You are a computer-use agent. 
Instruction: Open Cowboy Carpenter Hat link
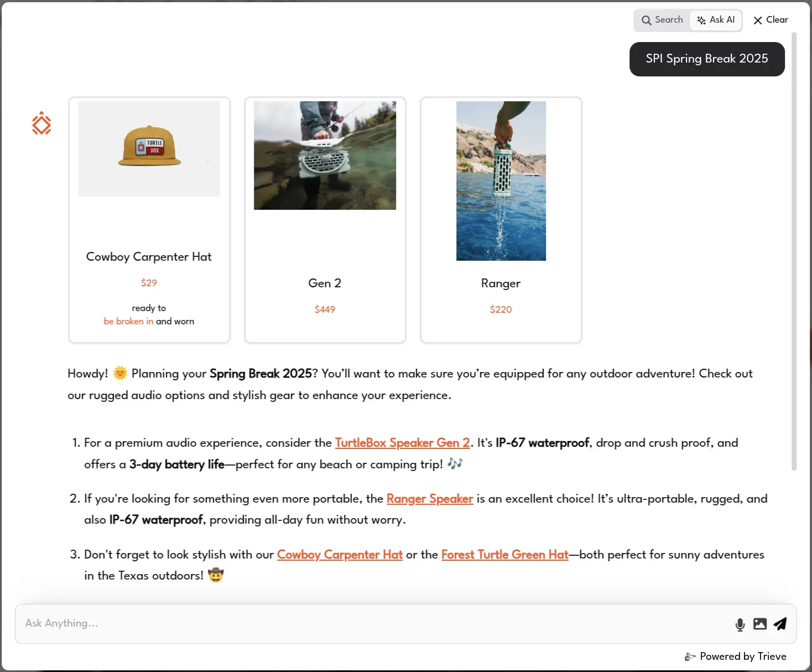(x=340, y=555)
